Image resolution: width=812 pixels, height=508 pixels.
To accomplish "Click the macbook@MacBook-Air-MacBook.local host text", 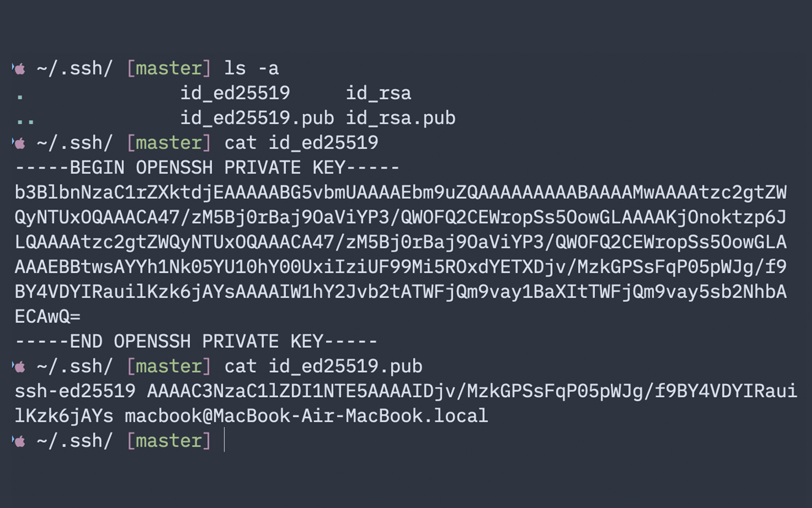I will coord(306,416).
